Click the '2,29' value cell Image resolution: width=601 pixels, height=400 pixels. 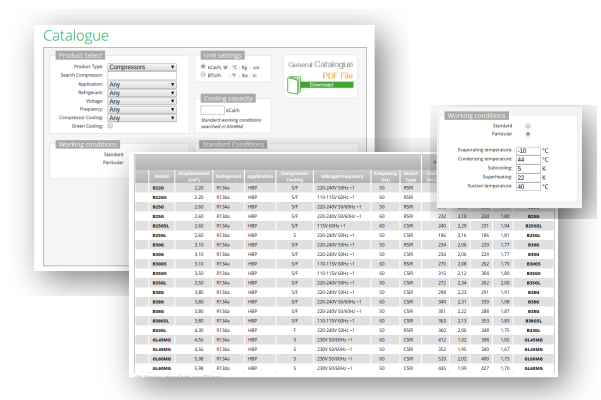(x=462, y=226)
